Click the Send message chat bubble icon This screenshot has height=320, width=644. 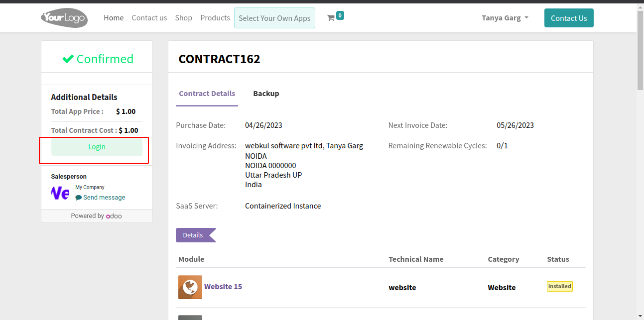click(78, 198)
